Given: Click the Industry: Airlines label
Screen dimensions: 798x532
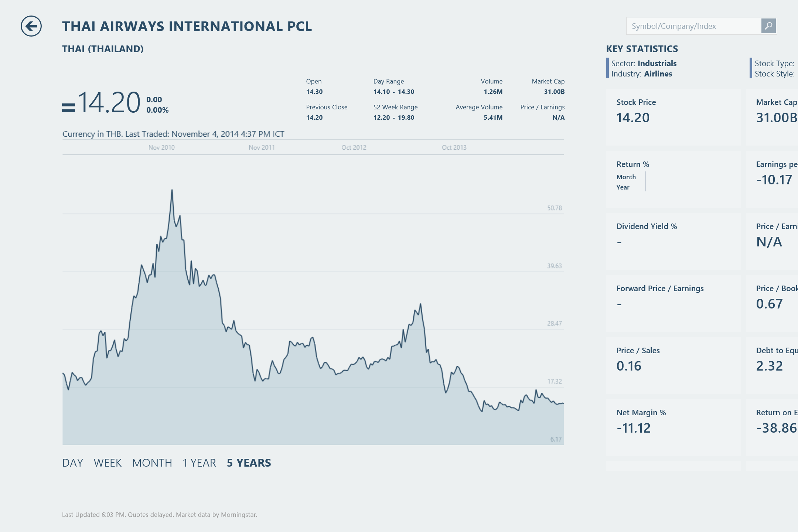Looking at the screenshot, I should click(x=642, y=74).
